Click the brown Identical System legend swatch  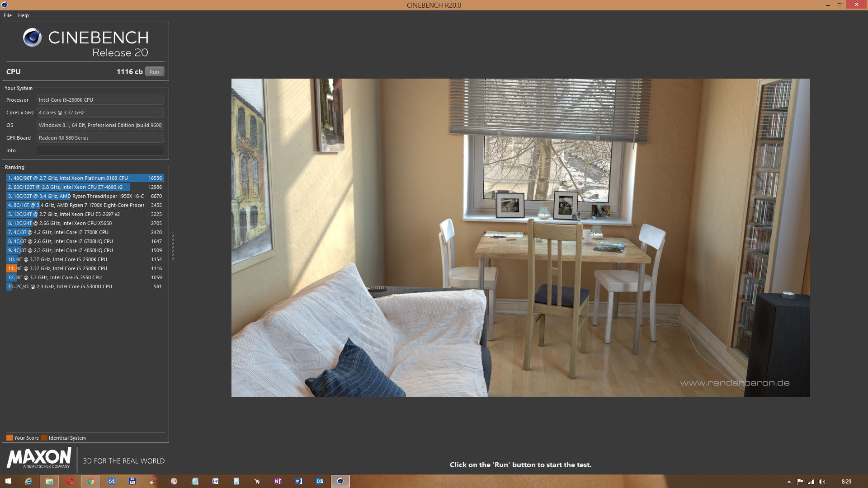click(x=44, y=437)
